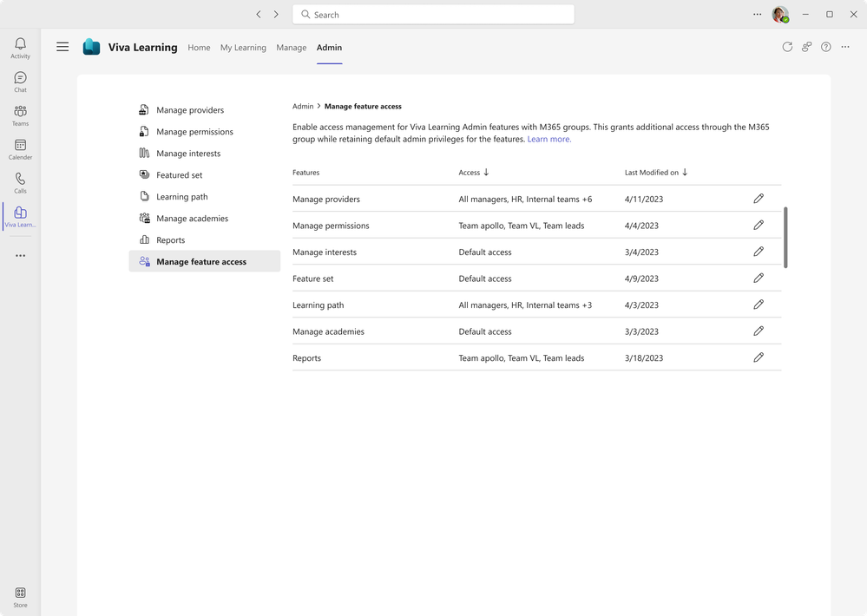Click the Admin breadcrumb link

(303, 106)
